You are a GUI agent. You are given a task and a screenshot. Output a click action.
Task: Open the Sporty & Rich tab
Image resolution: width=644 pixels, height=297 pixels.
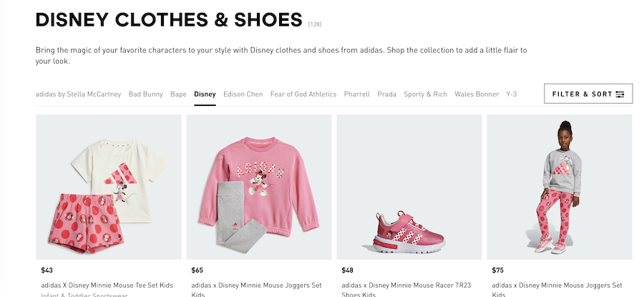(425, 94)
